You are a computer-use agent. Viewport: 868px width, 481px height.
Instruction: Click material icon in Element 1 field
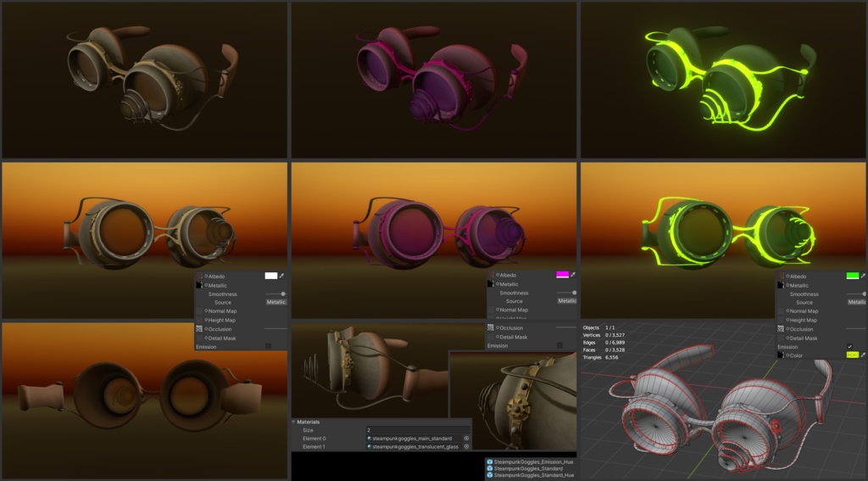pyautogui.click(x=370, y=446)
